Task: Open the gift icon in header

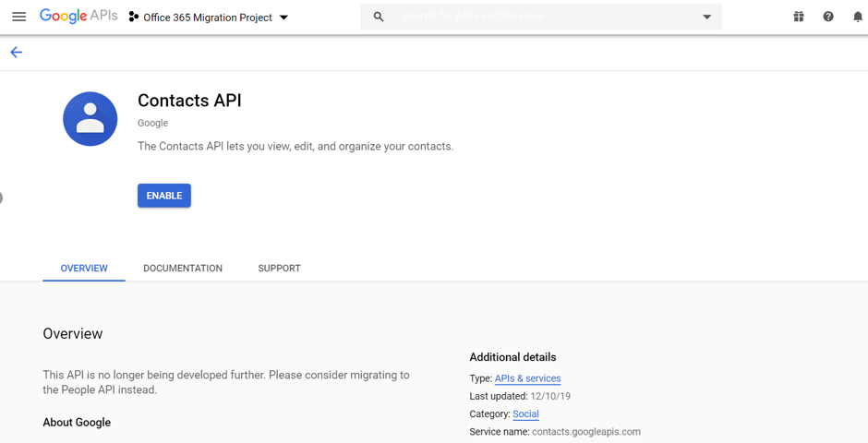Action: 799,17
